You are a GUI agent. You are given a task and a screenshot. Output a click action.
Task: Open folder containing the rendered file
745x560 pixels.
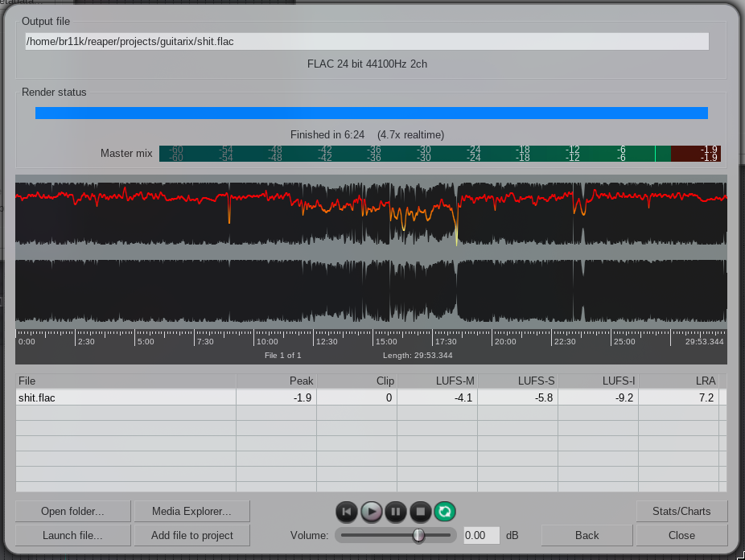[x=72, y=511]
